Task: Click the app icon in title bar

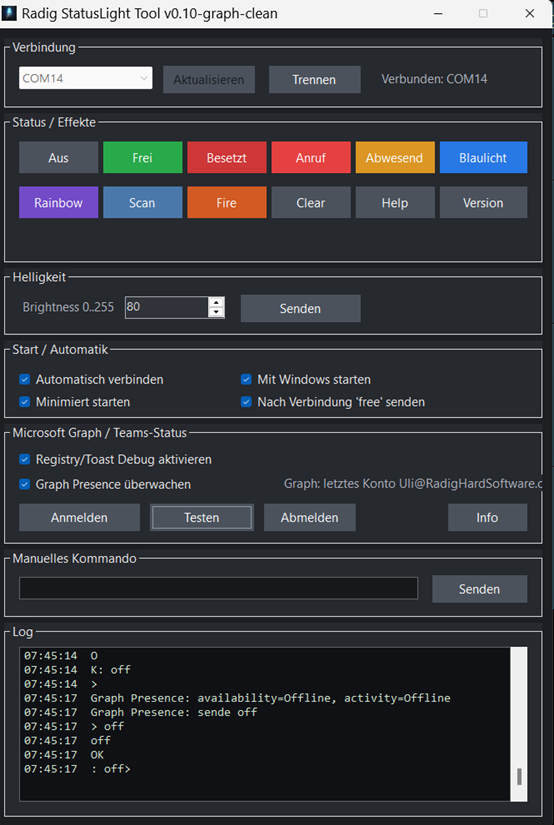Action: pos(9,13)
